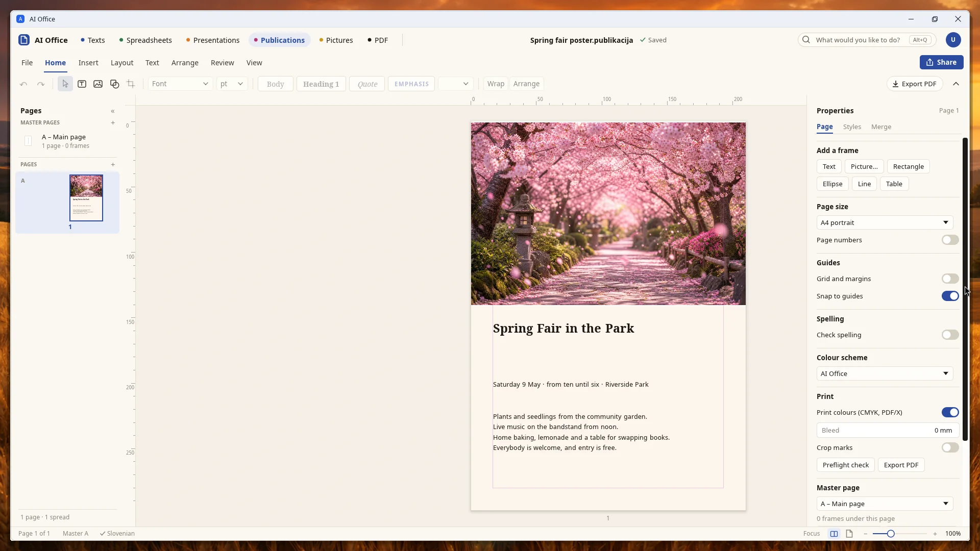Enable the Crop marks toggle
980x551 pixels.
[950, 448]
